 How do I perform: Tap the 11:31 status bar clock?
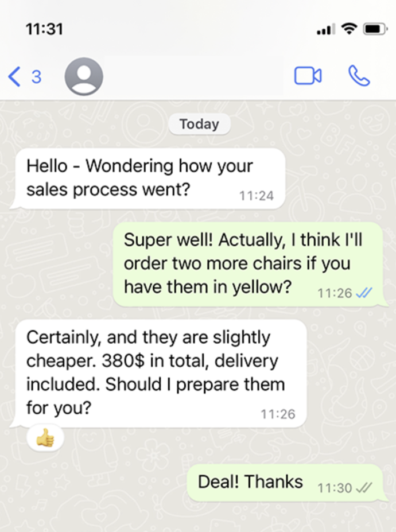44,29
